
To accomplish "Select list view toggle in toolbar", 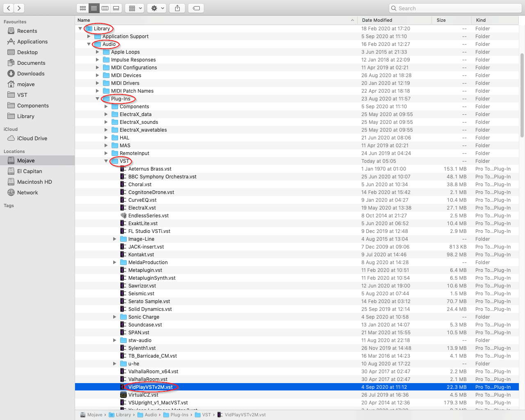I will coord(94,8).
